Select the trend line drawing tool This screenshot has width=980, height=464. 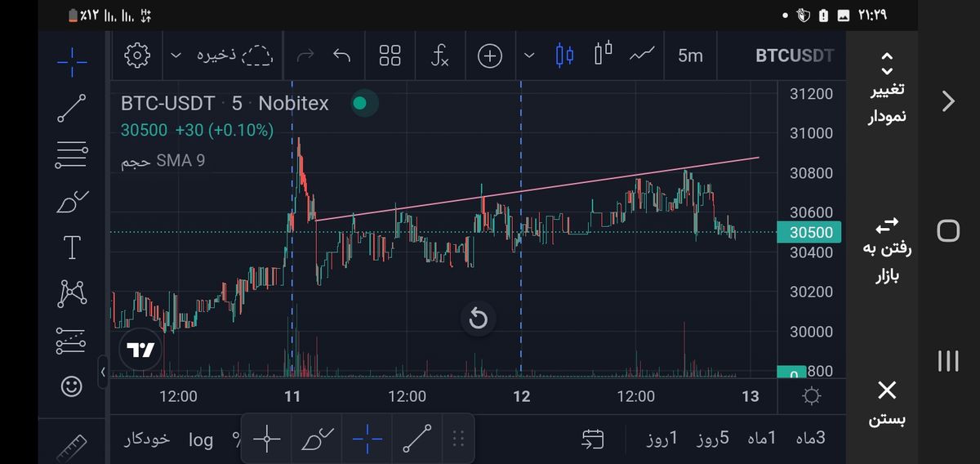point(72,109)
